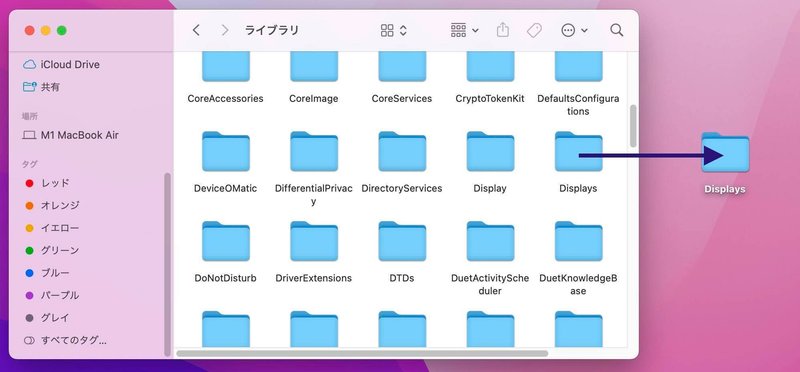The width and height of the screenshot is (800, 372).
Task: Filter by the イエロー yellow tag
Action: pos(53,228)
